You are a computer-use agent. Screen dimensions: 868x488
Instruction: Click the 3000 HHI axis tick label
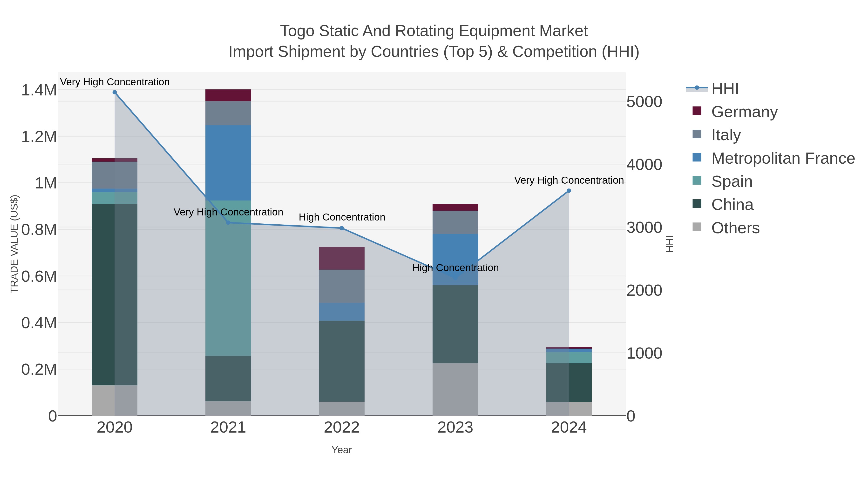click(644, 228)
